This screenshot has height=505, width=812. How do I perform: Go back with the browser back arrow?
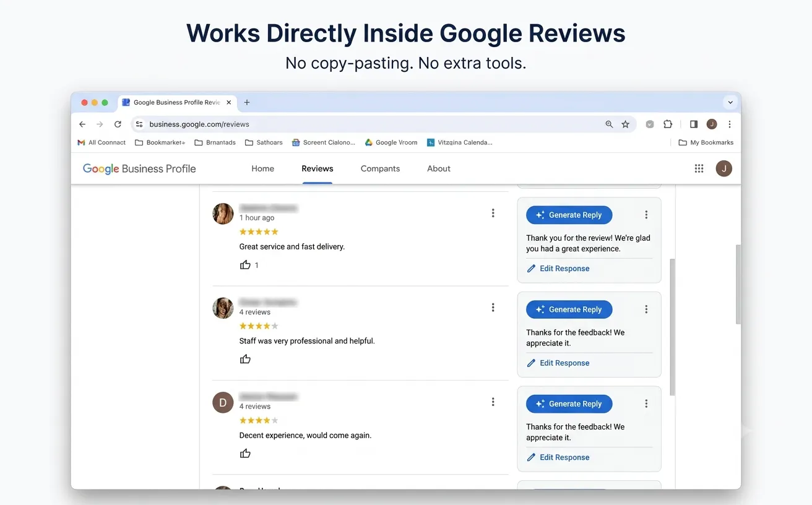[x=82, y=124]
